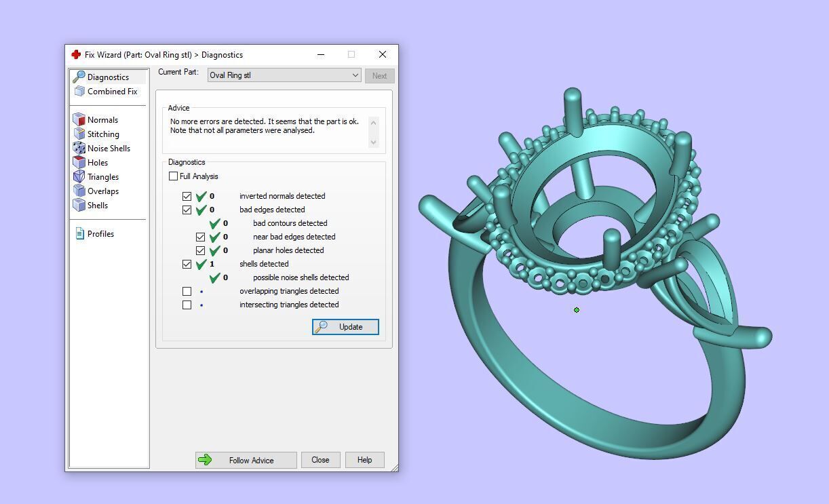Click the green pivot point under ring
This screenshot has width=829, height=504.
[x=577, y=310]
